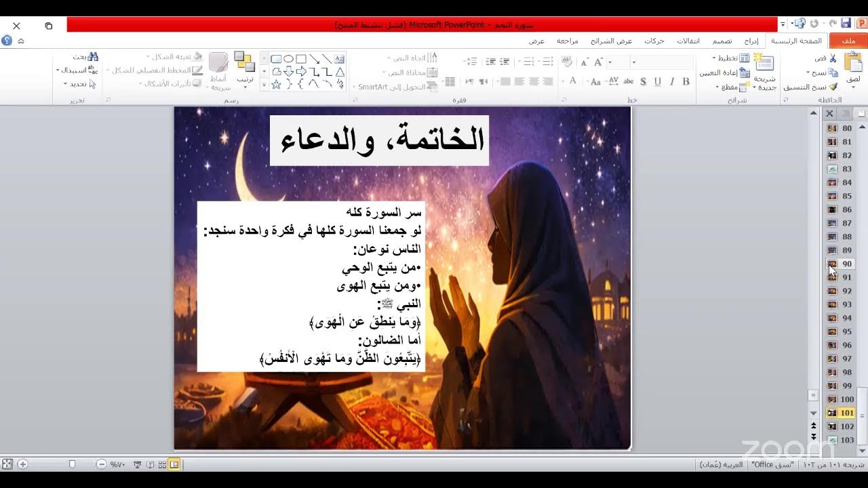Open the File (ملف) tab
Image resolution: width=868 pixels, height=488 pixels.
coord(848,41)
